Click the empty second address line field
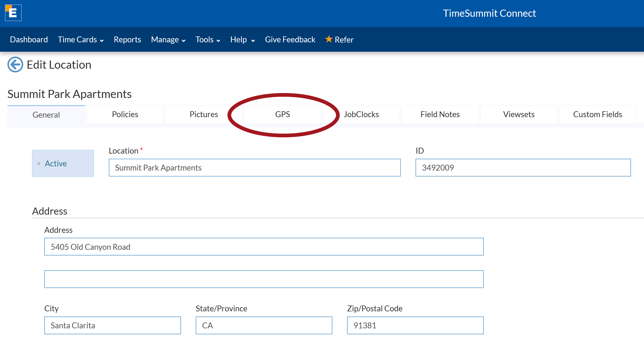 (x=264, y=279)
